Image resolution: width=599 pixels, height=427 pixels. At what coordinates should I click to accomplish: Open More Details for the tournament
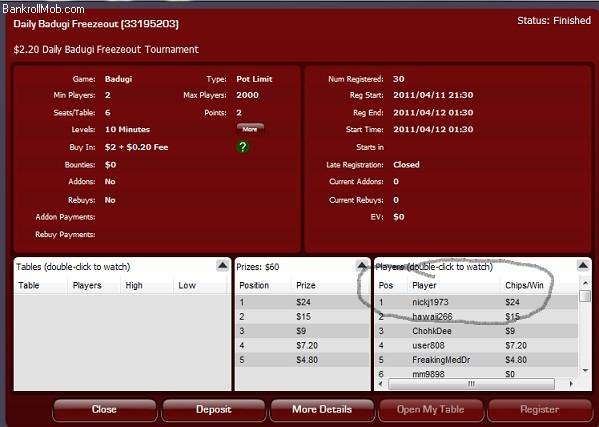point(322,410)
